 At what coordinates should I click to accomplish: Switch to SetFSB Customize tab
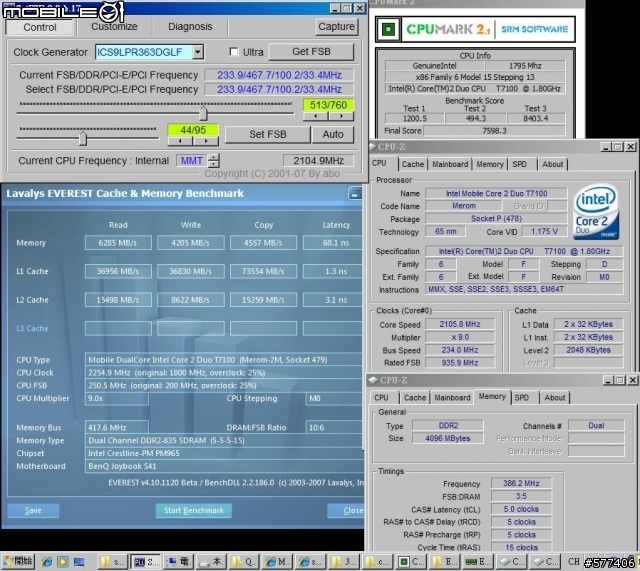(114, 27)
